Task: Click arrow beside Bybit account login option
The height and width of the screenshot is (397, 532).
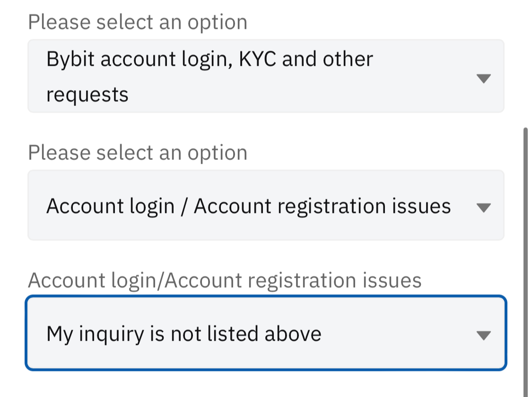Action: 483,79
